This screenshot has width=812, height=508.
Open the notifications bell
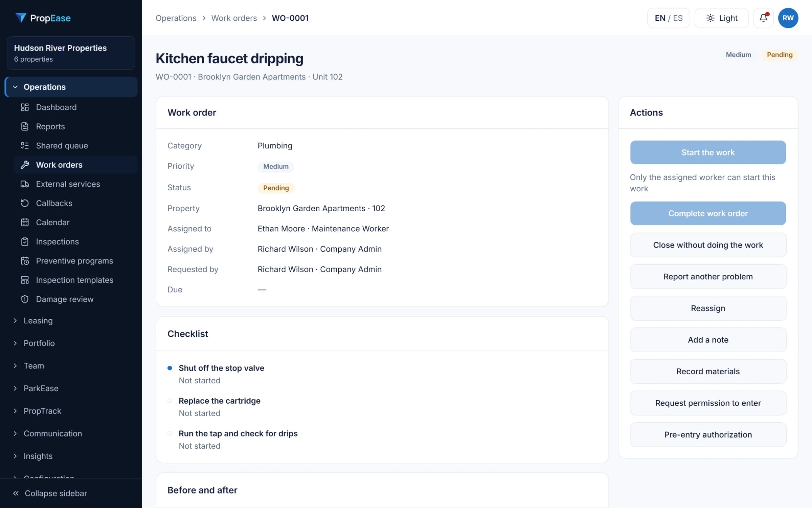pyautogui.click(x=763, y=18)
